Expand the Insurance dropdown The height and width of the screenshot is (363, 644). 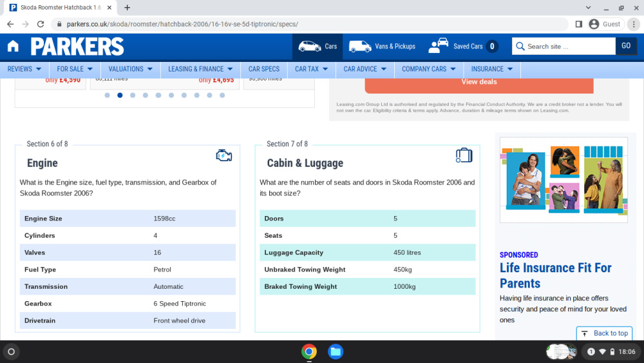[491, 69]
